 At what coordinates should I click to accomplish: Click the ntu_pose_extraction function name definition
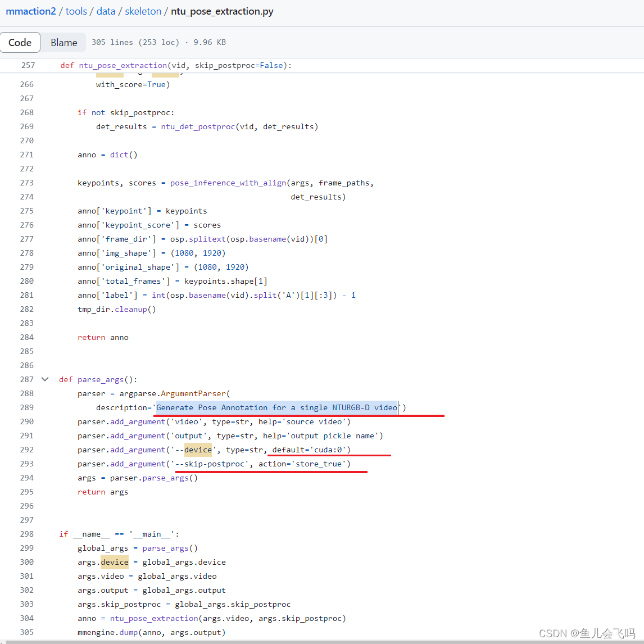point(123,65)
